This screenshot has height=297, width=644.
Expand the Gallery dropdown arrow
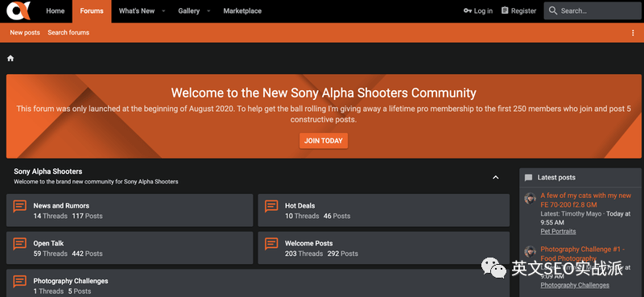(208, 11)
